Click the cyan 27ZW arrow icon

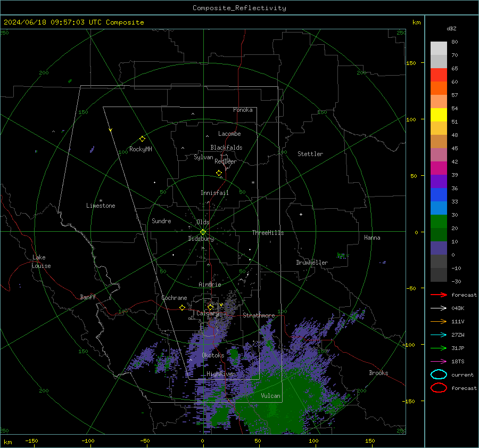point(439,335)
